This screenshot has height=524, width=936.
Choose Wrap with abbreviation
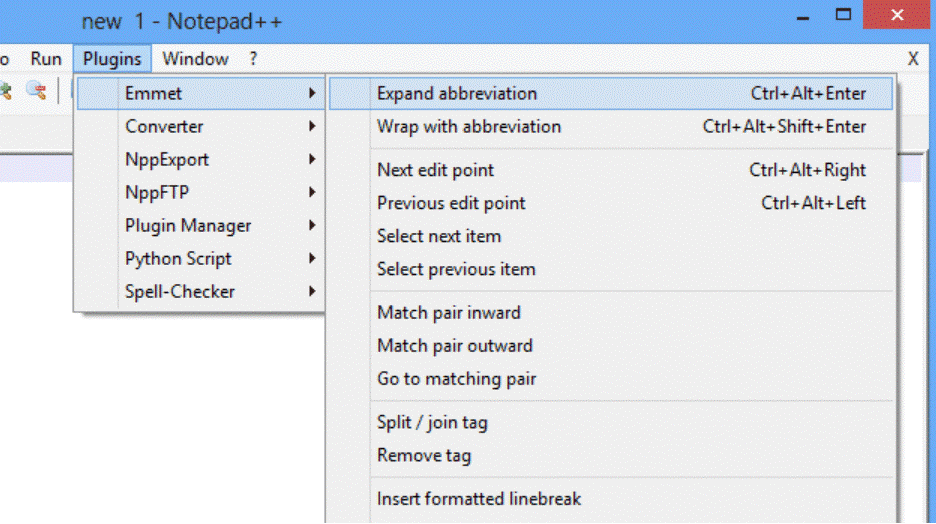(611, 127)
